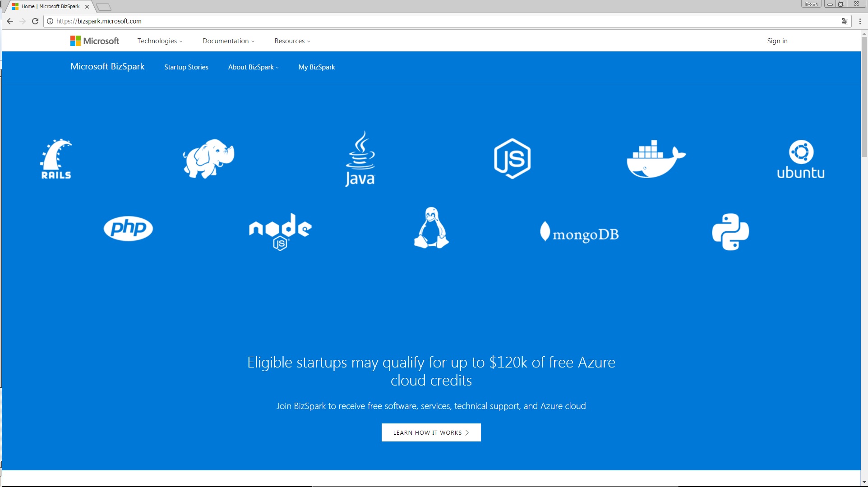Click scrollbar down arrow
This screenshot has height=487, width=868.
(x=864, y=483)
